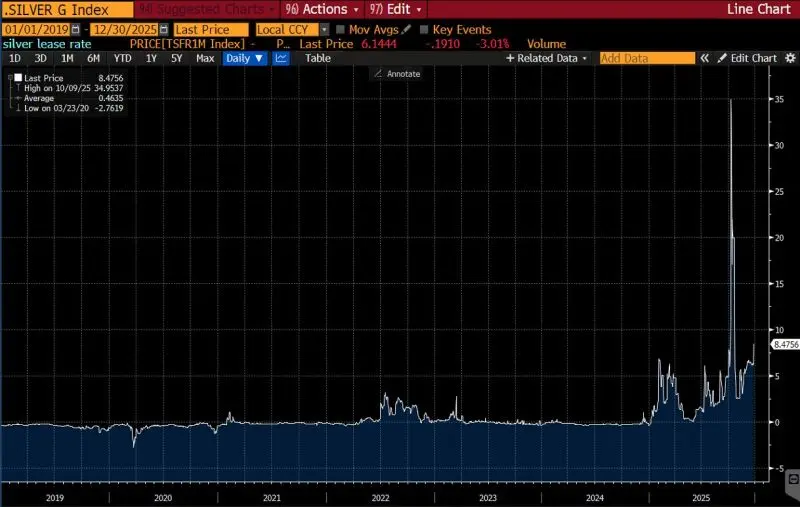Expand the Related Data dropdown
This screenshot has width=800, height=507.
pos(546,58)
